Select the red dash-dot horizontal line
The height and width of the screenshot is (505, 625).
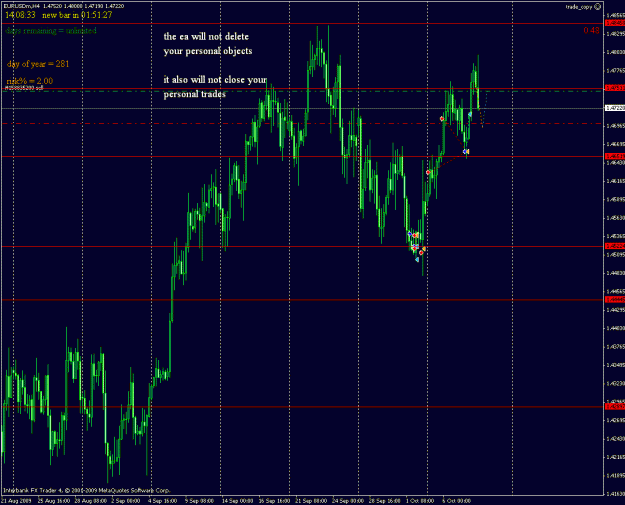coord(302,124)
